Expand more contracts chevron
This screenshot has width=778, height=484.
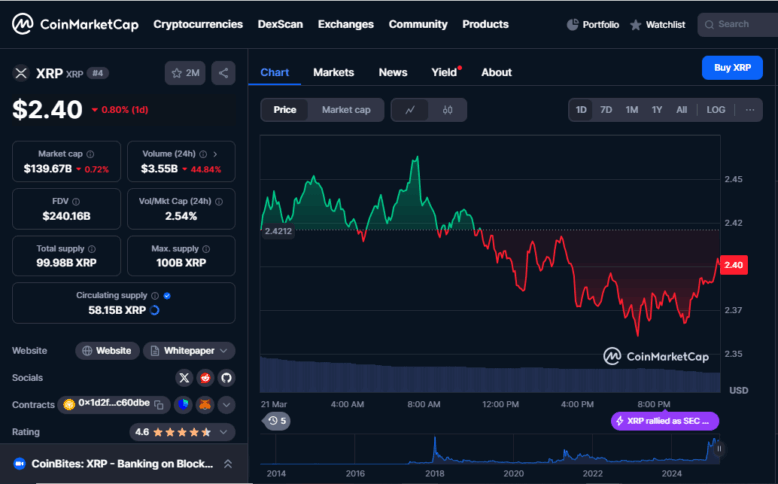point(226,405)
